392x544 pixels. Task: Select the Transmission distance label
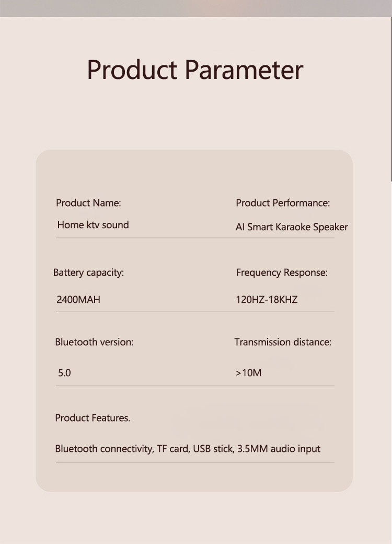click(283, 342)
